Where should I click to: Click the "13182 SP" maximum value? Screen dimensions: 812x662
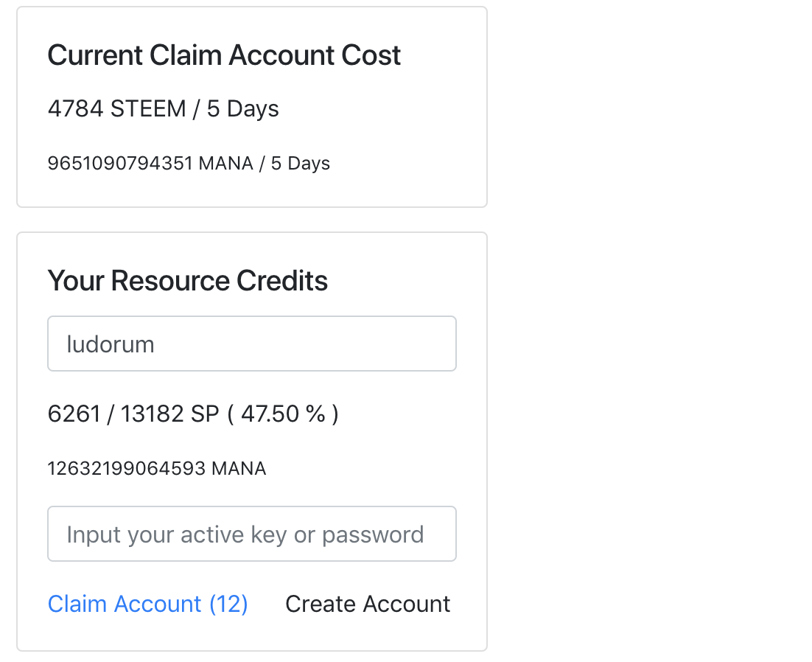[x=170, y=414]
